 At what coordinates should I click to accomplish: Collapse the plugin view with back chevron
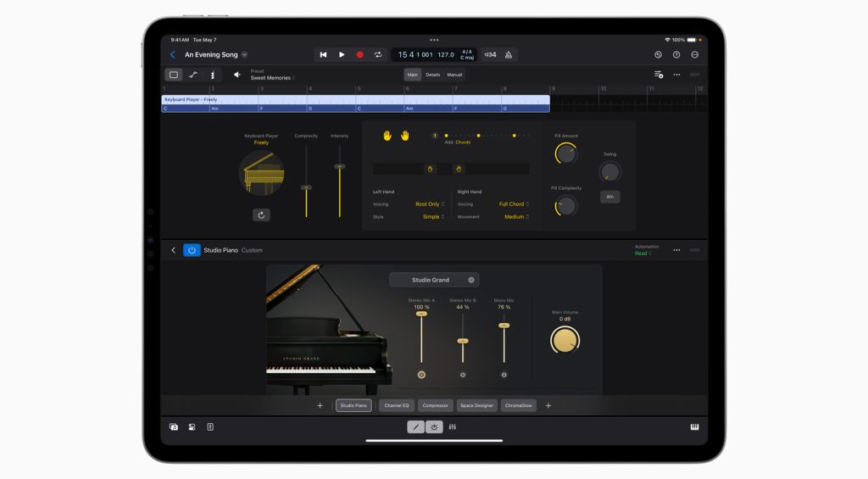(x=173, y=250)
